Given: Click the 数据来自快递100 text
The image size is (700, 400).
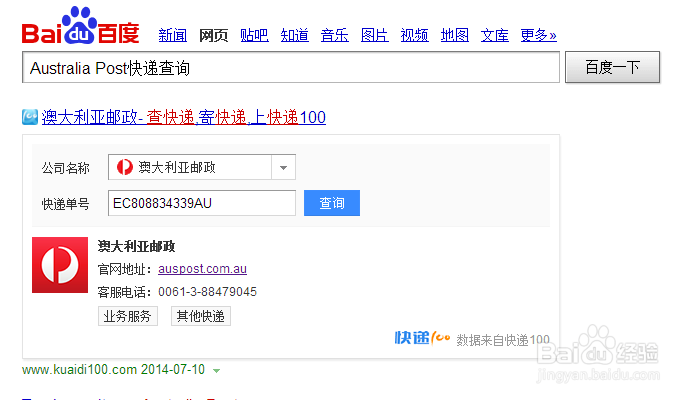Looking at the screenshot, I should pos(503,340).
